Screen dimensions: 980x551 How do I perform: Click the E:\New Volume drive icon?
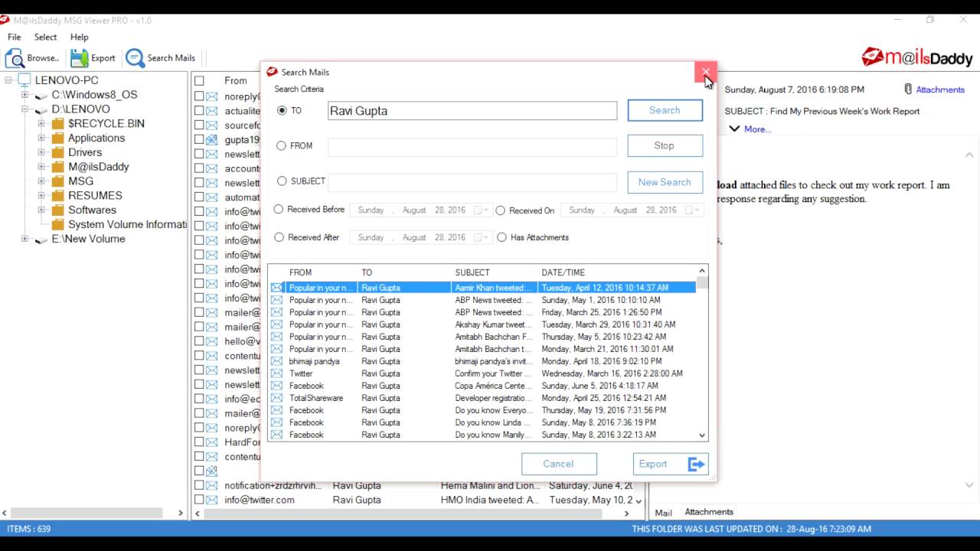pyautogui.click(x=41, y=240)
